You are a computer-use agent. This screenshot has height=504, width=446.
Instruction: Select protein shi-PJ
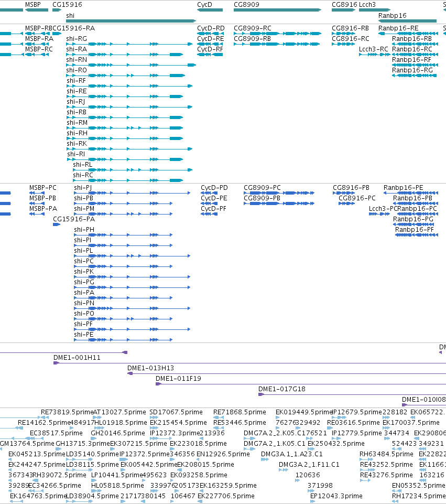point(132,193)
